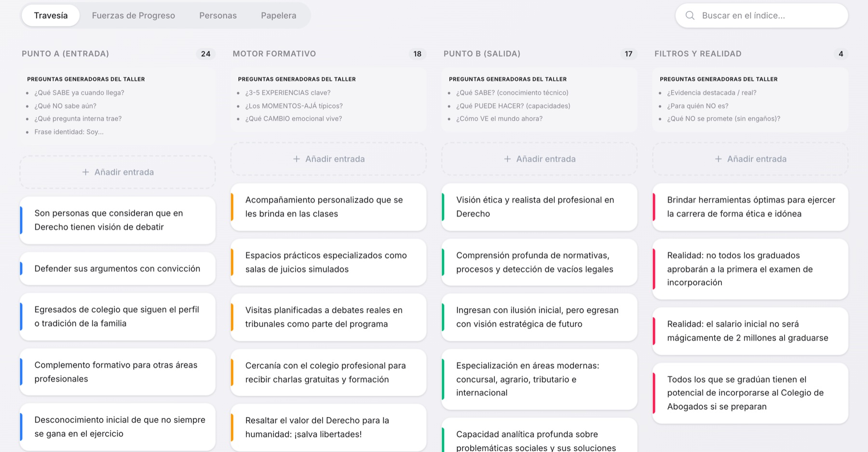Click the 18 count badge of Motor Formativo
The image size is (868, 452).
417,54
